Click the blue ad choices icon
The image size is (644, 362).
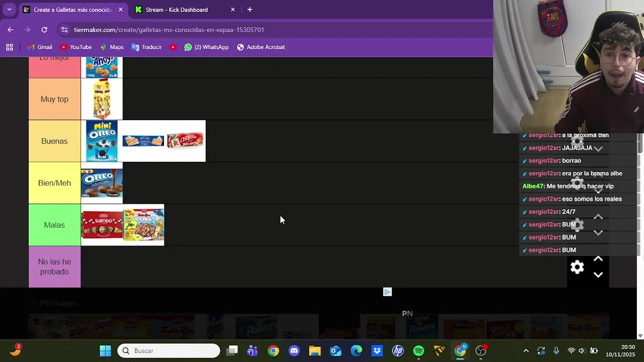387,292
